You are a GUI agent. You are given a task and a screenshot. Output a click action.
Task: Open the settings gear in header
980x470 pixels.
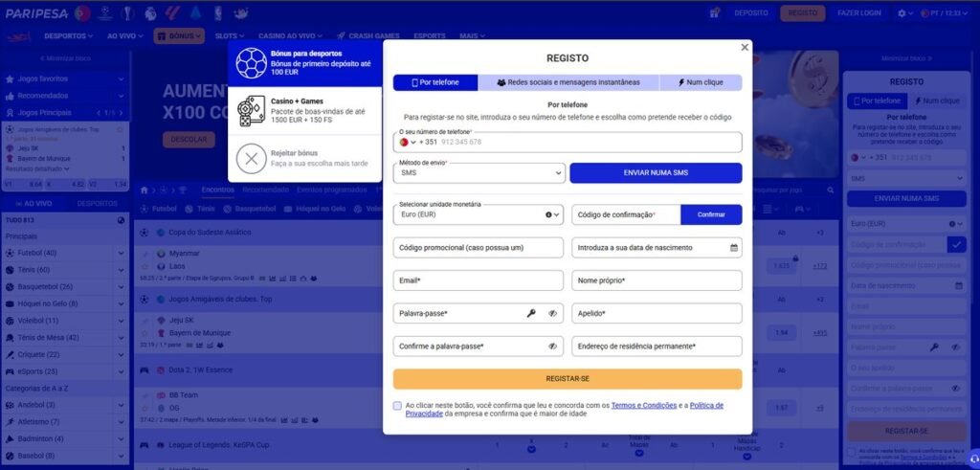(x=902, y=13)
